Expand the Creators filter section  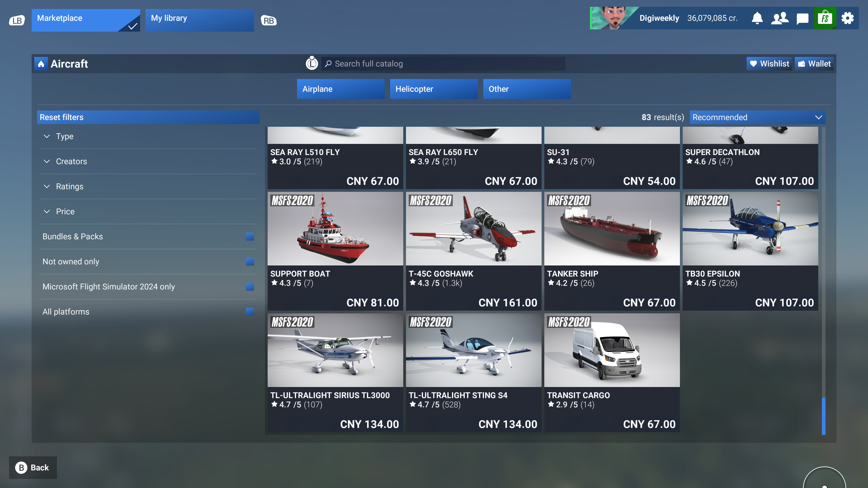[148, 161]
